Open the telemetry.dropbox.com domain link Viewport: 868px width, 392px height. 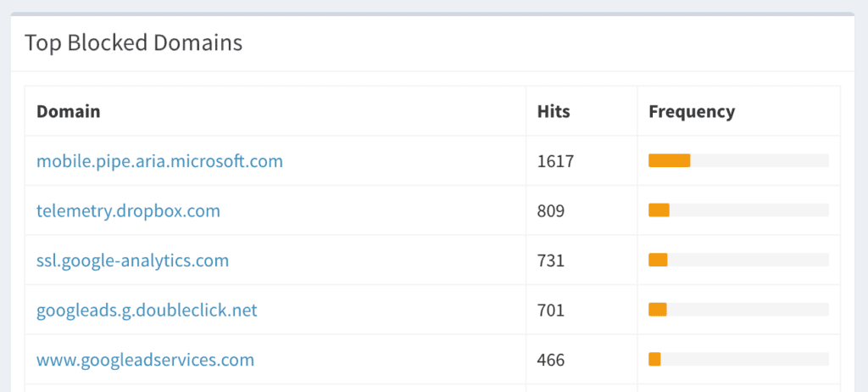(x=128, y=210)
